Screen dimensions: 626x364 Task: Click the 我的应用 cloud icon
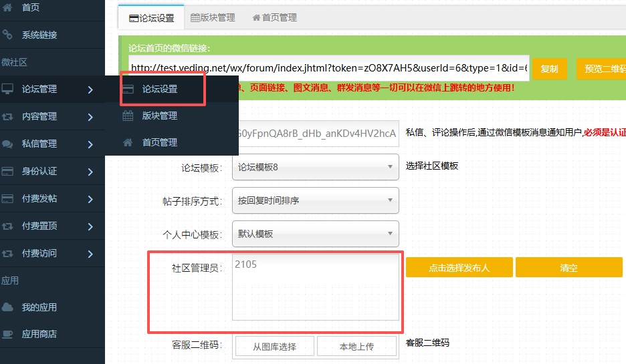click(x=8, y=307)
